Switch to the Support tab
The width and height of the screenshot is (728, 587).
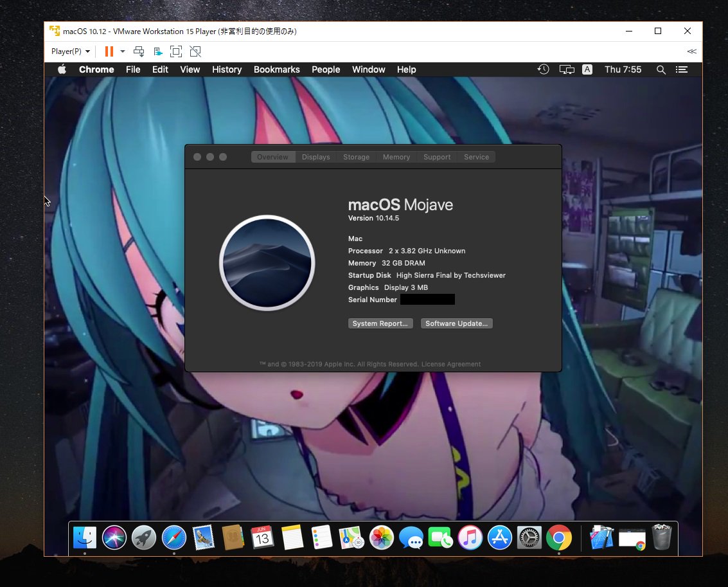tap(437, 157)
